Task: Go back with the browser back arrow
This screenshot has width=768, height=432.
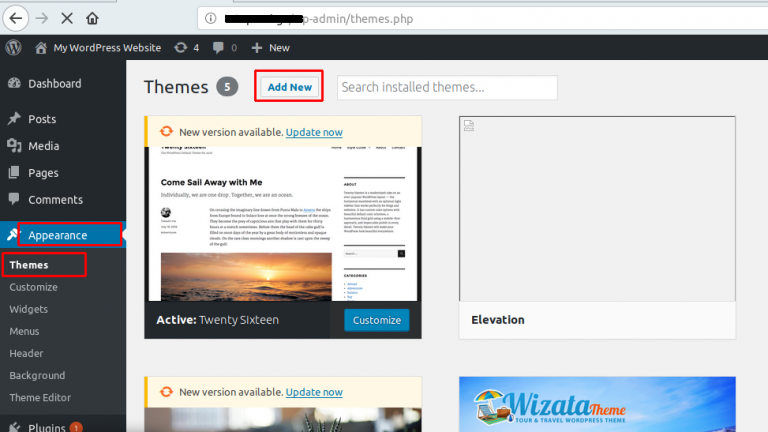Action: click(x=16, y=19)
